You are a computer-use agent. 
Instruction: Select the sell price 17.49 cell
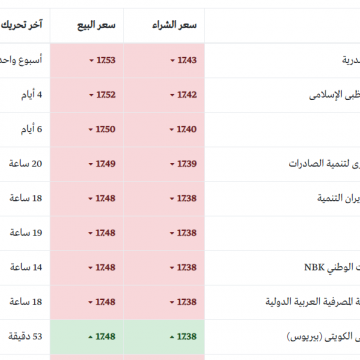[x=87, y=164]
